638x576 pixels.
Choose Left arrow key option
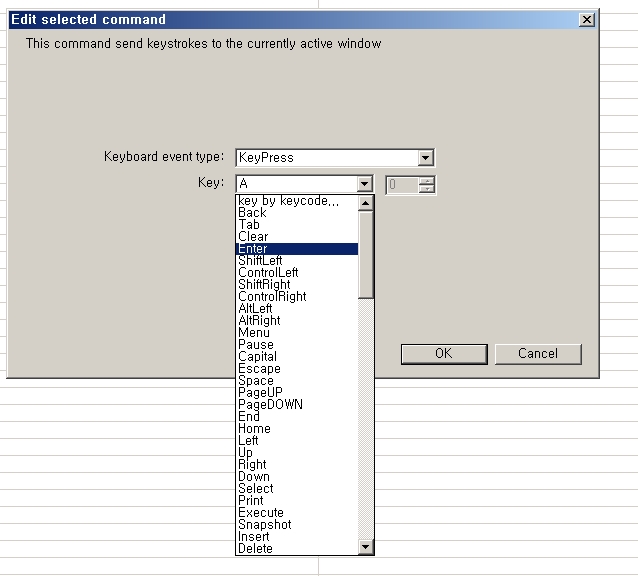(x=297, y=441)
